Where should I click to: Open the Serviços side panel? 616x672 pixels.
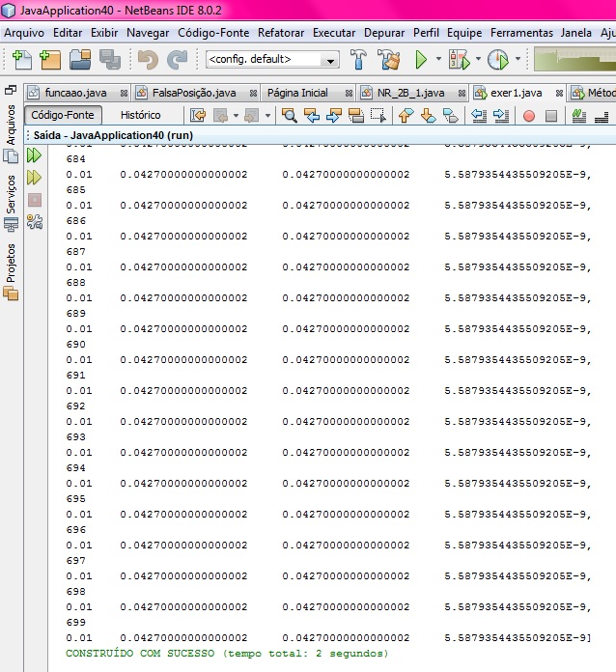[x=11, y=195]
